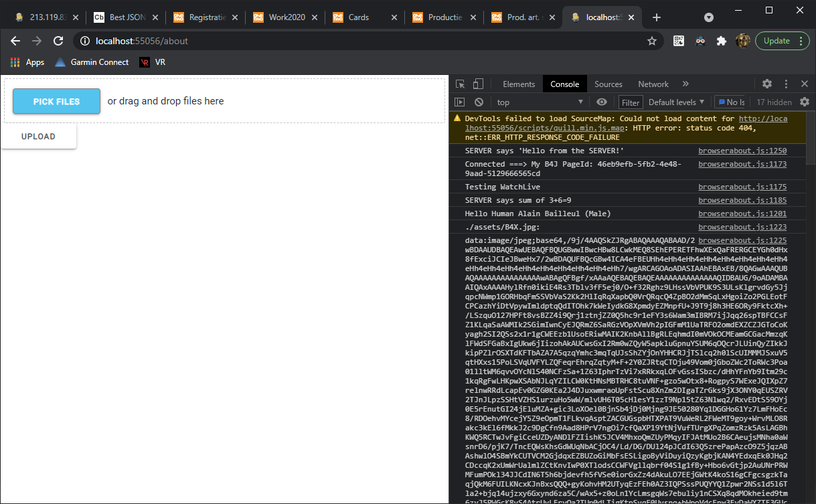Show more DevTools tabs chevron
Image resolution: width=816 pixels, height=504 pixels.
point(685,84)
